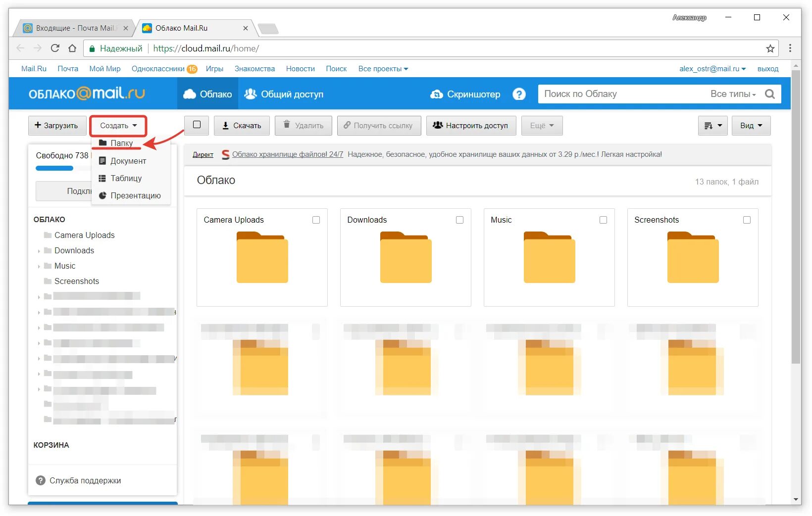
Task: Click the page vertical scrollbar
Action: pos(796,218)
